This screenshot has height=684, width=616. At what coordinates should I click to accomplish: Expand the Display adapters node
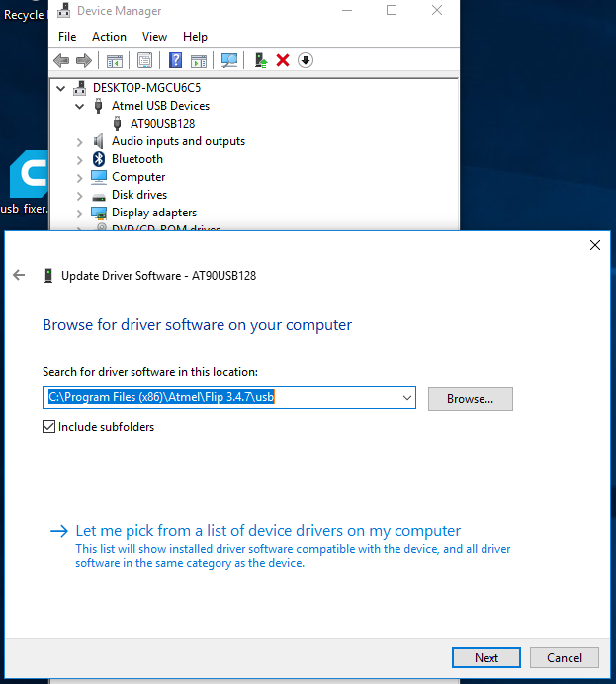point(79,214)
